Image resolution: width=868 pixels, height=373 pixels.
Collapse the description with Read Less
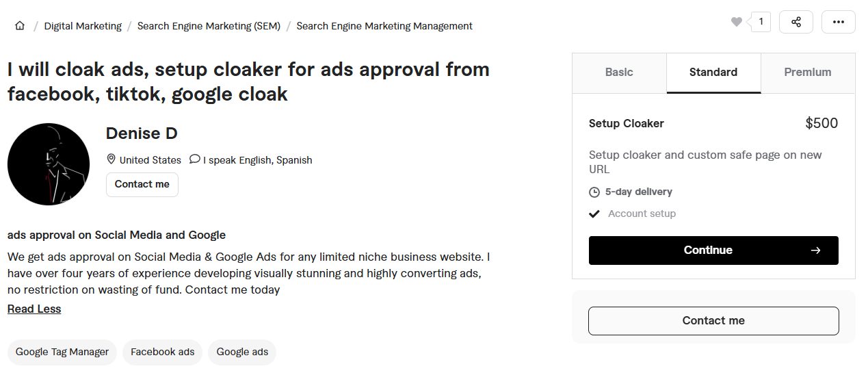pyautogui.click(x=34, y=309)
